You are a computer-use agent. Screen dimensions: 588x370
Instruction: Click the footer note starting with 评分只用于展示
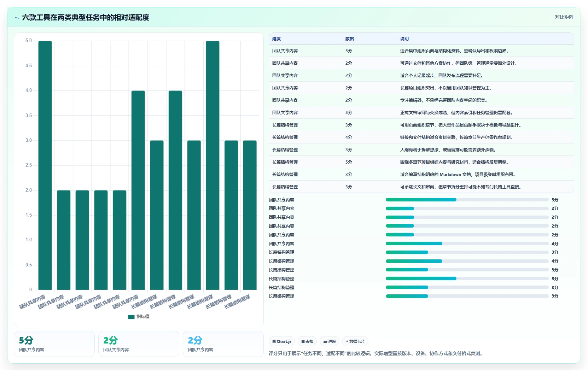[376, 353]
